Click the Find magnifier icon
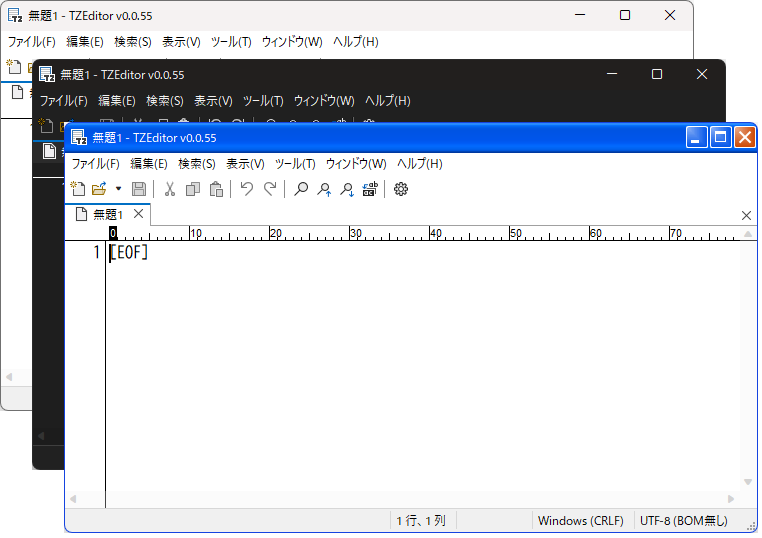The width and height of the screenshot is (762, 538). (x=301, y=189)
